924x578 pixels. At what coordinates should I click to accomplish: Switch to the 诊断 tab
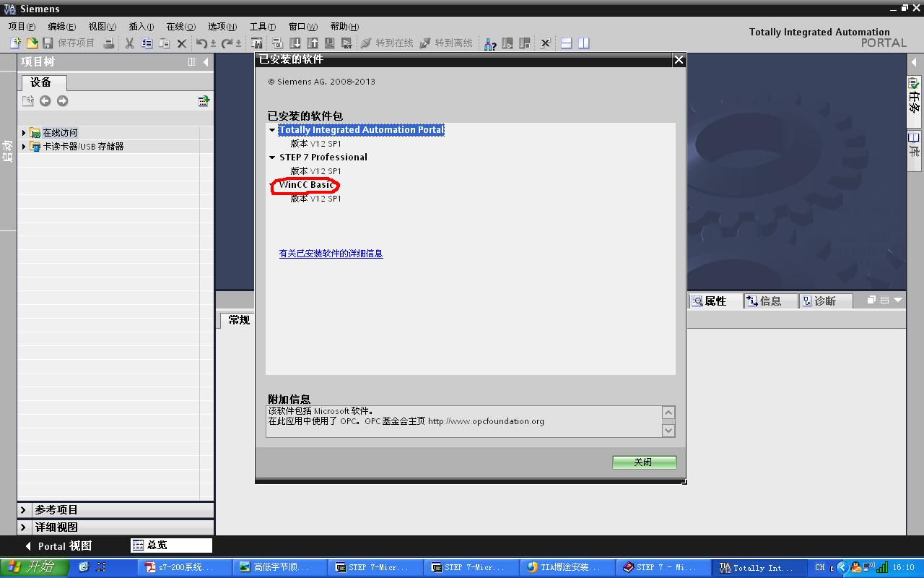(825, 301)
